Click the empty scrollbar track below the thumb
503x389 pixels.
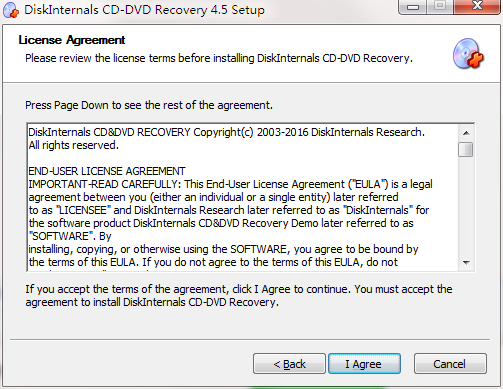tap(466, 206)
